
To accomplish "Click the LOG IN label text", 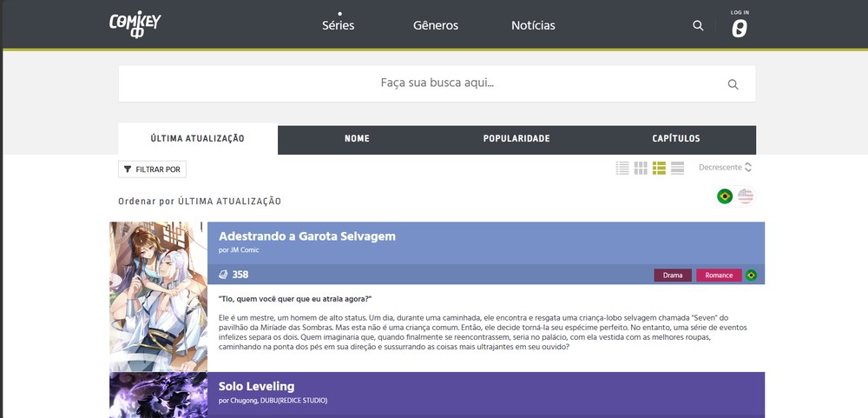I will coord(740,12).
